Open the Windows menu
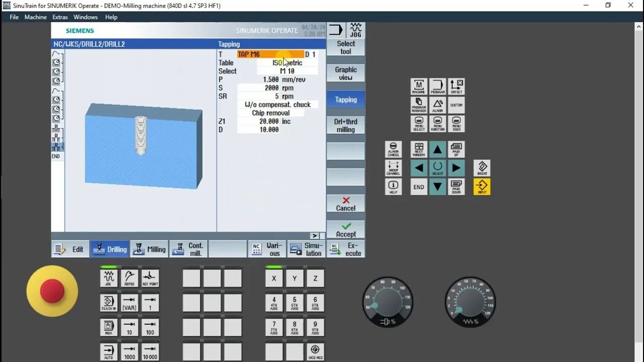This screenshot has height=362, width=644. click(86, 17)
